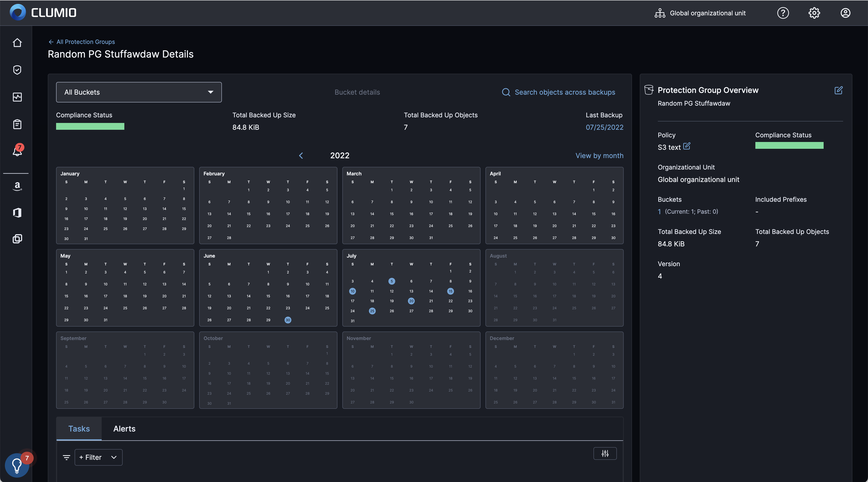
Task: Select the July 5 backup marker
Action: (392, 281)
